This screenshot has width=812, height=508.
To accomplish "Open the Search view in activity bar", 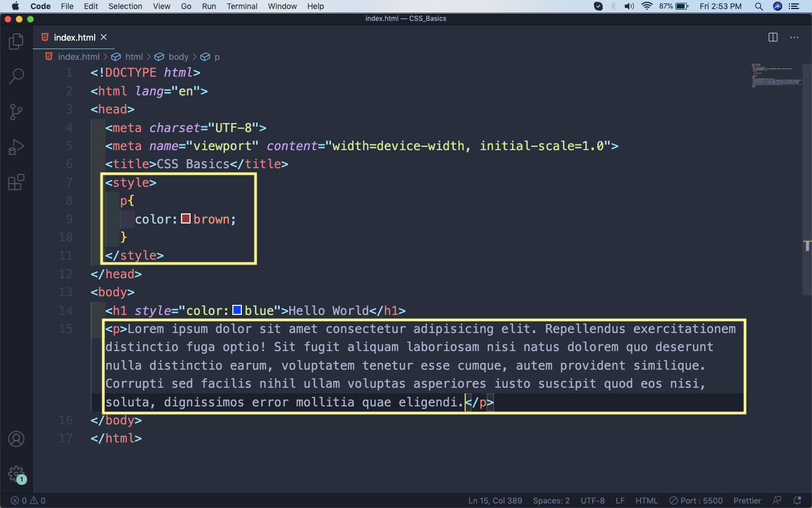I will click(16, 76).
